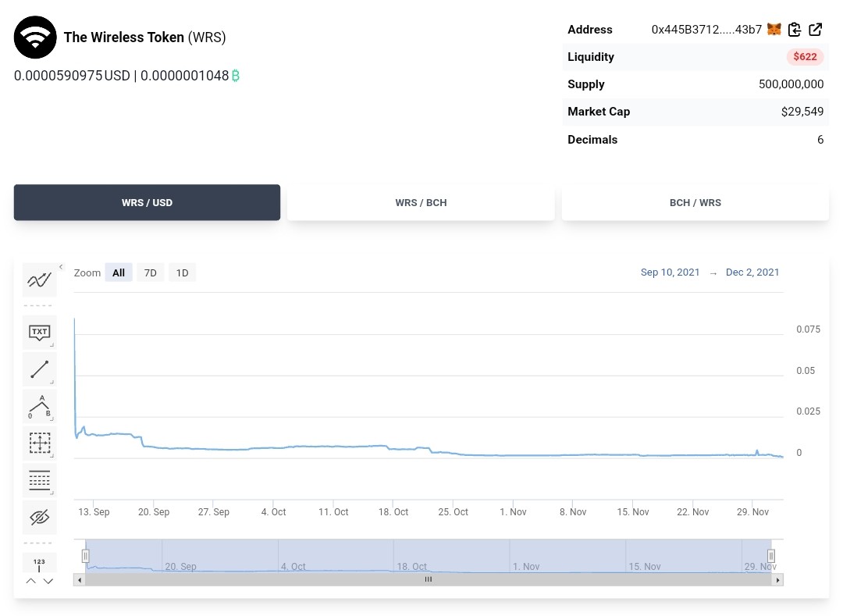Click the address 0x445B3712.....43b7
This screenshot has width=843, height=616.
click(x=706, y=30)
